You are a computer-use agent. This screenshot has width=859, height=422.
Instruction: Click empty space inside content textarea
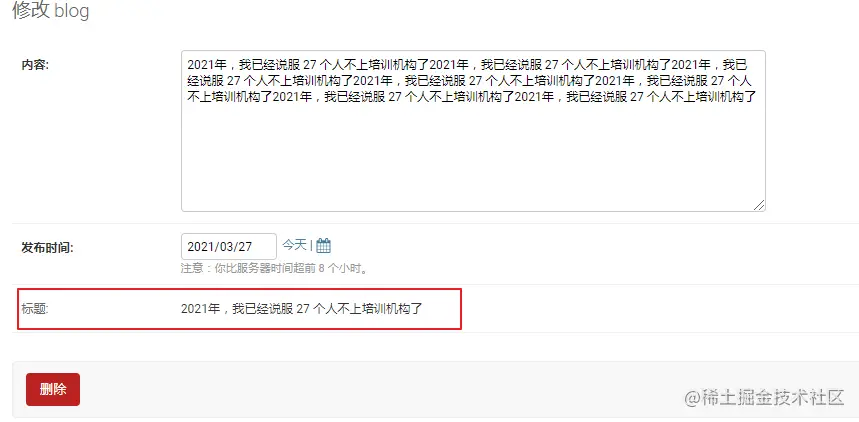click(x=473, y=159)
